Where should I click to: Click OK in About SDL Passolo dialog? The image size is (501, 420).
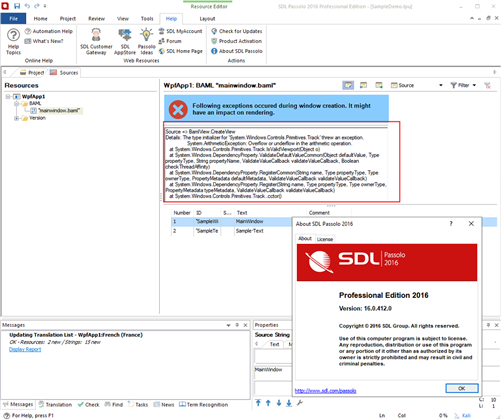462,388
